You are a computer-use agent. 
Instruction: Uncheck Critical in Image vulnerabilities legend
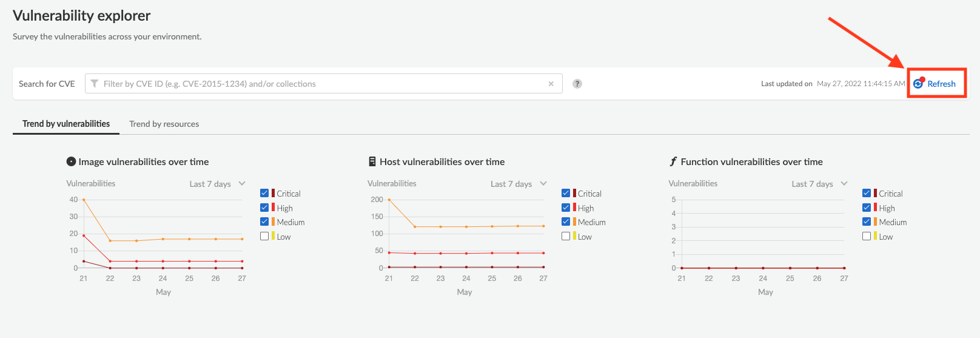point(264,193)
